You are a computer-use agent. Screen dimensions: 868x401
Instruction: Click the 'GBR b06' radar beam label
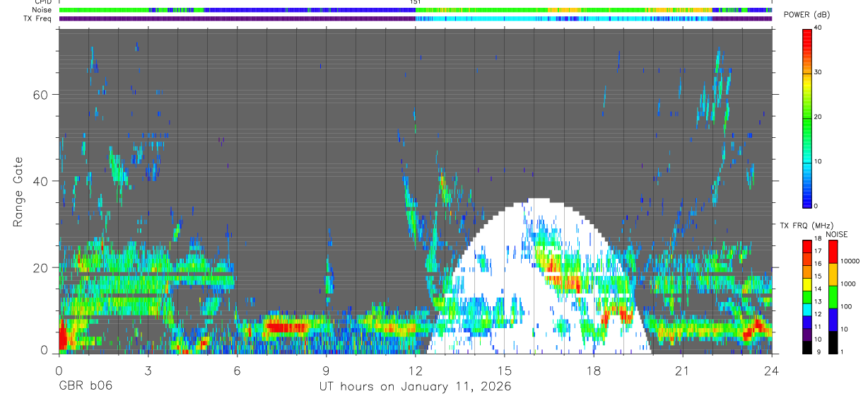pyautogui.click(x=85, y=385)
